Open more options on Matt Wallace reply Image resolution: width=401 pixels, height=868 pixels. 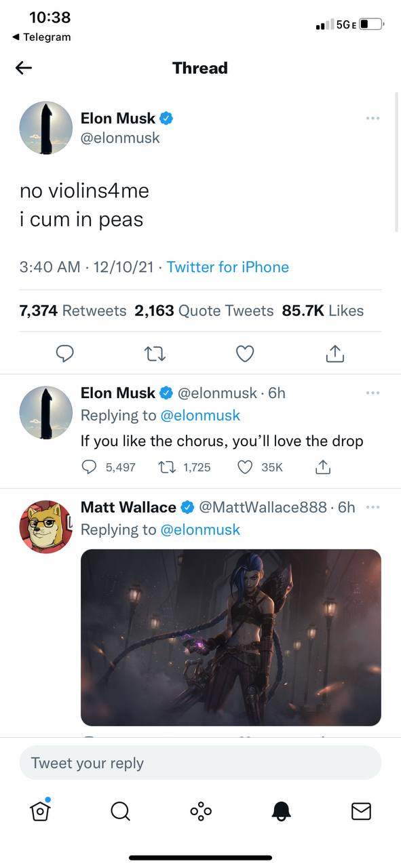click(373, 507)
